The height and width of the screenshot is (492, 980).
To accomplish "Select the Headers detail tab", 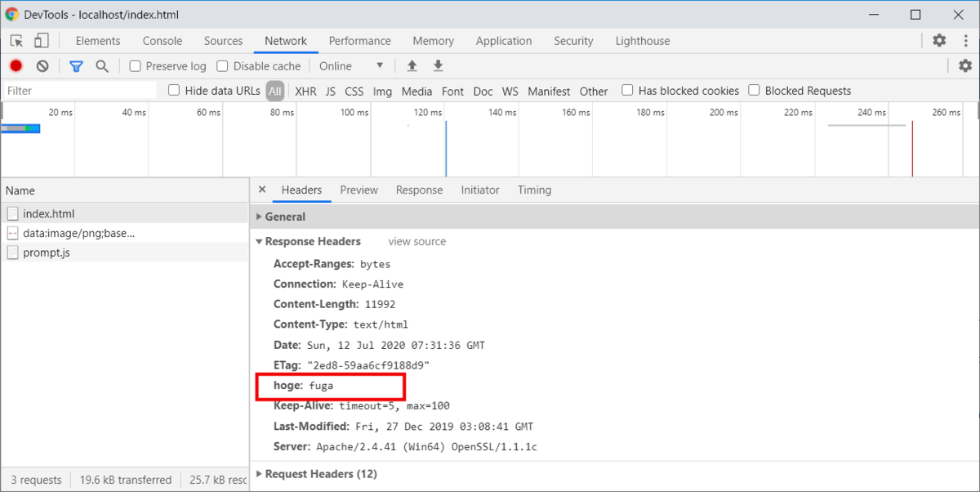I will pos(301,190).
